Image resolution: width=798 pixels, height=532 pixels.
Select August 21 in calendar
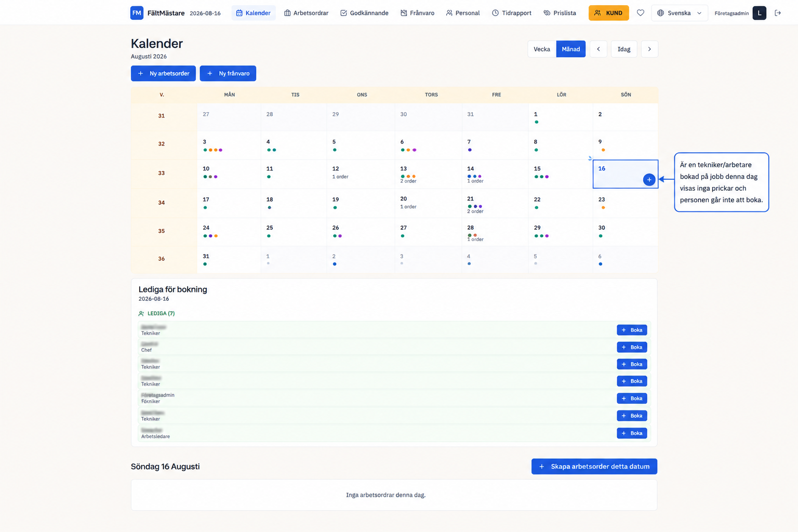[495, 203]
